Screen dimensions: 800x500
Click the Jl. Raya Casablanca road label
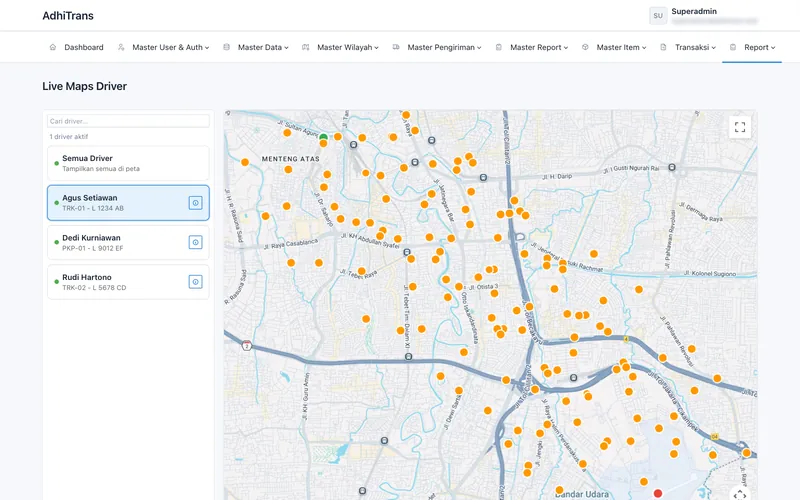pos(291,244)
